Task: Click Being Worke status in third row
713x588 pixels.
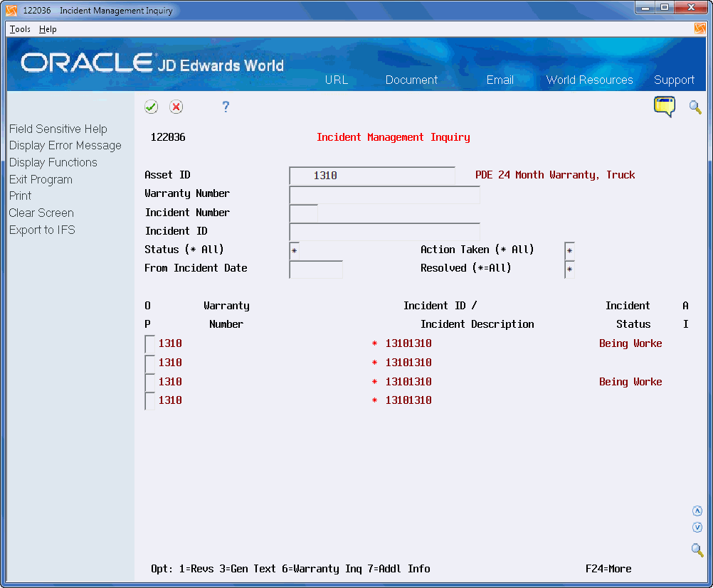Action: (630, 382)
